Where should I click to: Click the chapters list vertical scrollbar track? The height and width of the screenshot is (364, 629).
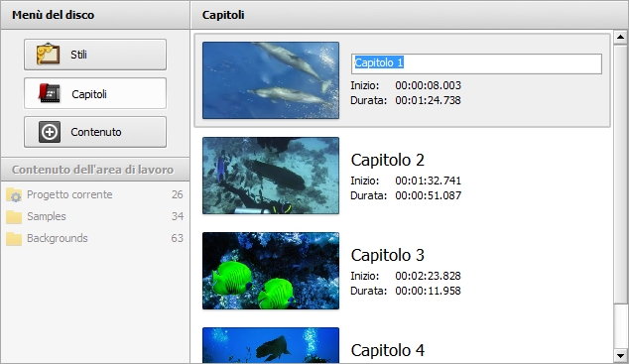(x=620, y=326)
